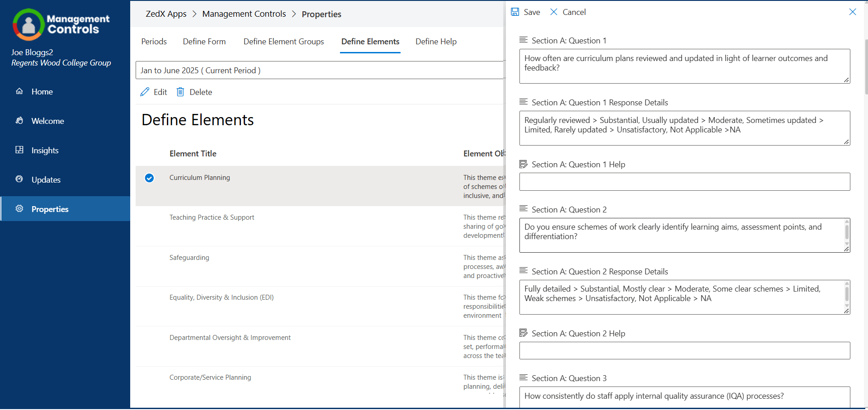Viewport: 868px width, 410px height.
Task: Click the ZedX Apps breadcrumb link
Action: pyautogui.click(x=166, y=14)
